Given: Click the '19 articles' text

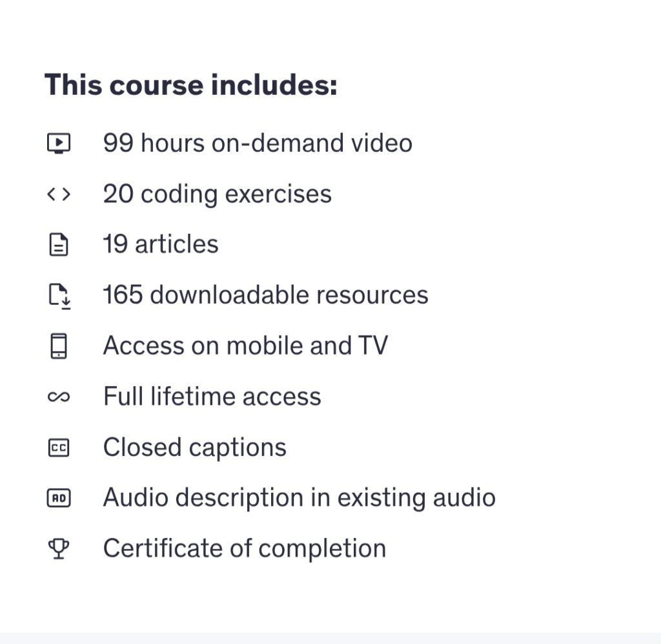Looking at the screenshot, I should pos(161,245).
